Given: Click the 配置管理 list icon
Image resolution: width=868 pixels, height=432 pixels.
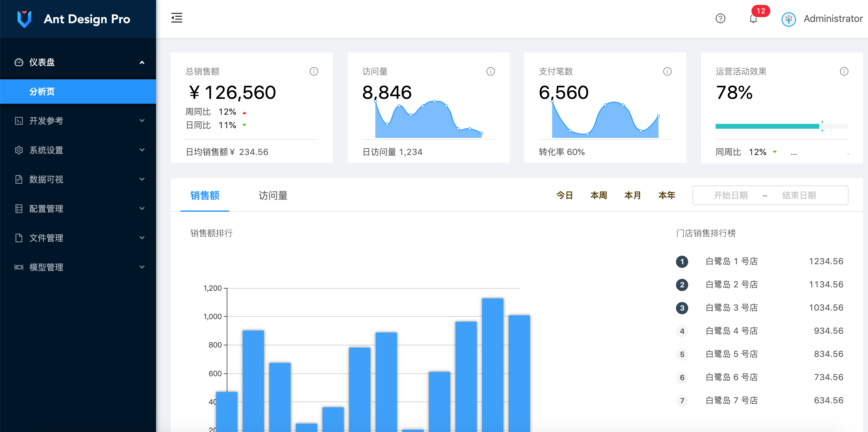Looking at the screenshot, I should 19,209.
